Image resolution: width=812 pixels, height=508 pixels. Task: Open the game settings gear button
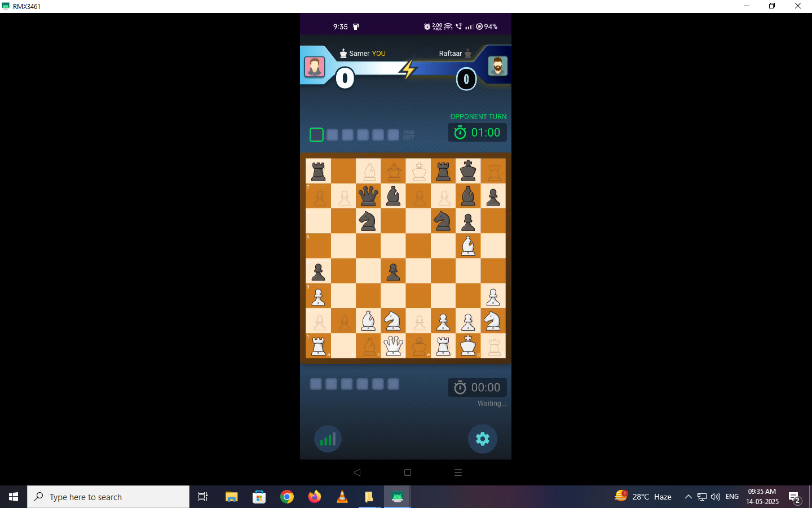483,439
